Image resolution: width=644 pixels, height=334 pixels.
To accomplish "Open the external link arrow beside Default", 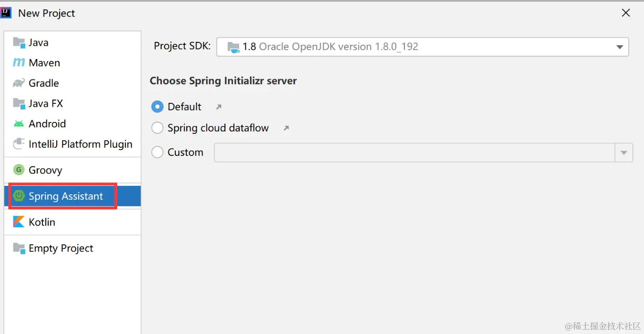I will coord(219,107).
